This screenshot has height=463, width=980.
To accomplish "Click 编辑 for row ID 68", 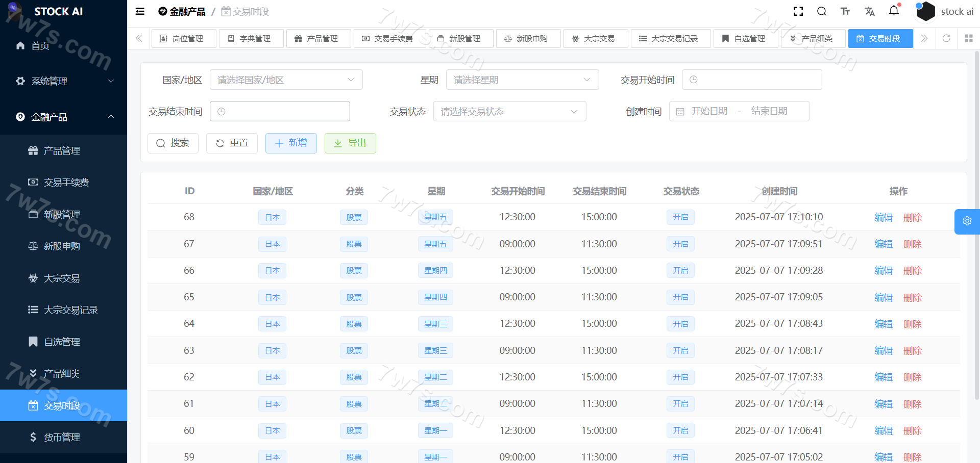I will pyautogui.click(x=883, y=218).
